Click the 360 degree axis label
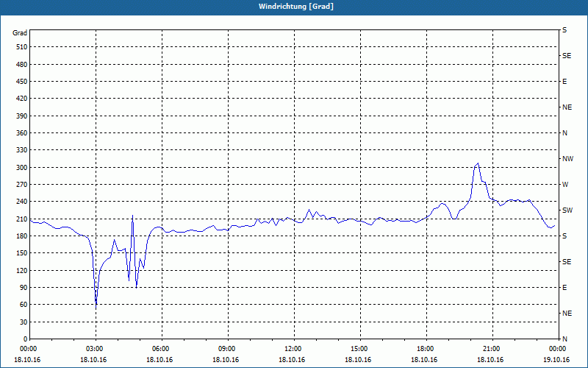Viewport: 588px width, 368px height. pyautogui.click(x=22, y=133)
